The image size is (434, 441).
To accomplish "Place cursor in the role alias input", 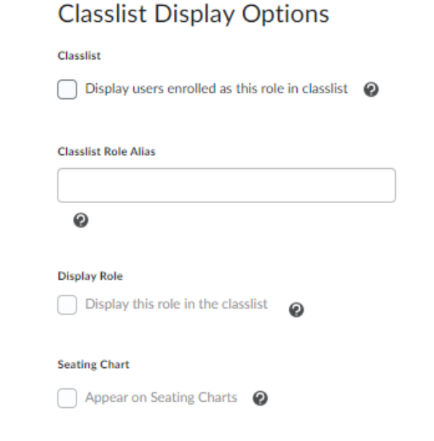I will 227,185.
